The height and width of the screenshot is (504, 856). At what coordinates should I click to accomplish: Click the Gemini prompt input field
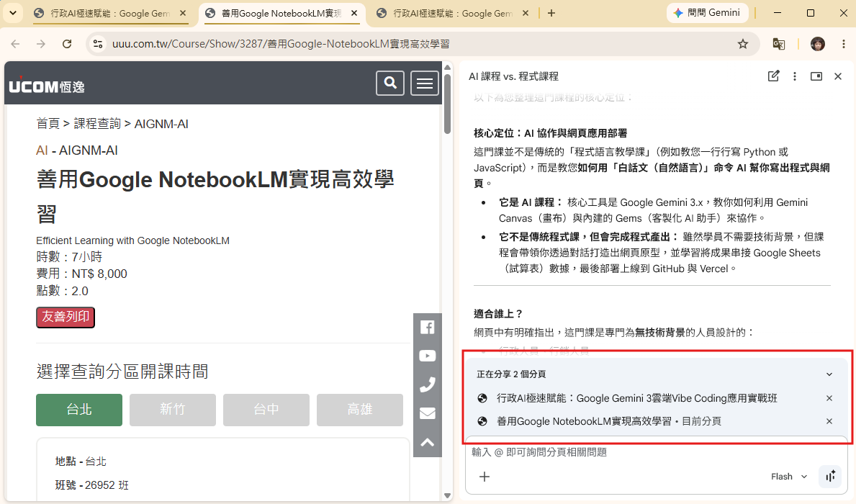click(x=657, y=452)
